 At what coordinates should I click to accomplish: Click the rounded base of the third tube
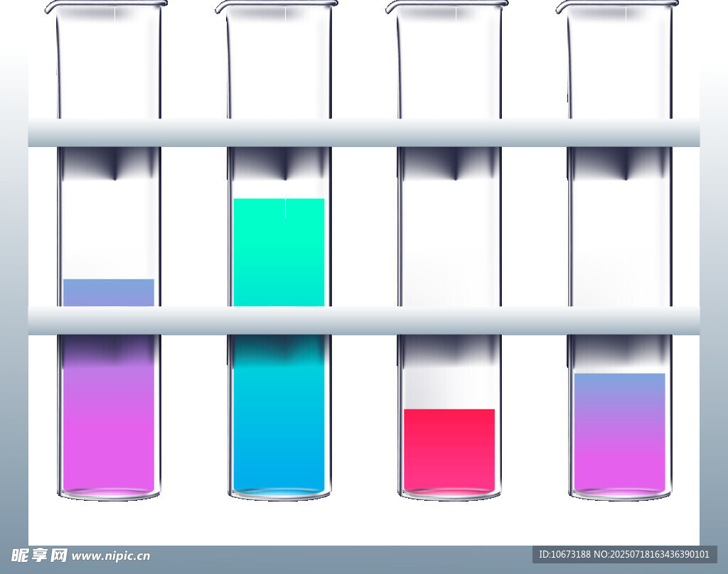click(x=449, y=494)
